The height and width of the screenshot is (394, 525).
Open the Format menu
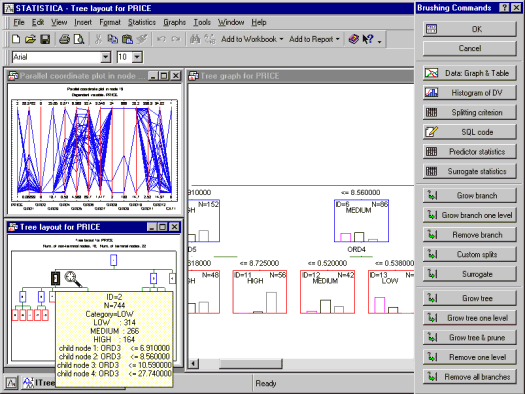110,22
